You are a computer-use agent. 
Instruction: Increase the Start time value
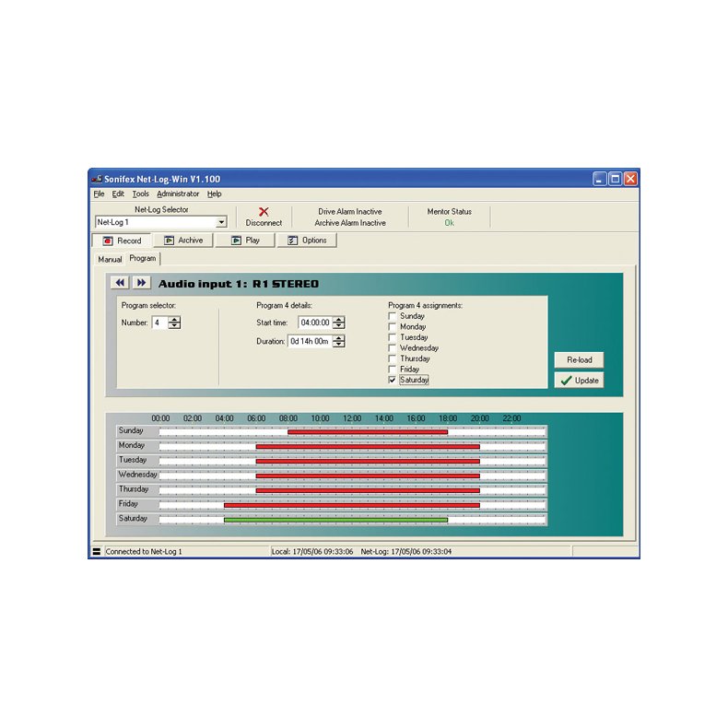coord(339,319)
